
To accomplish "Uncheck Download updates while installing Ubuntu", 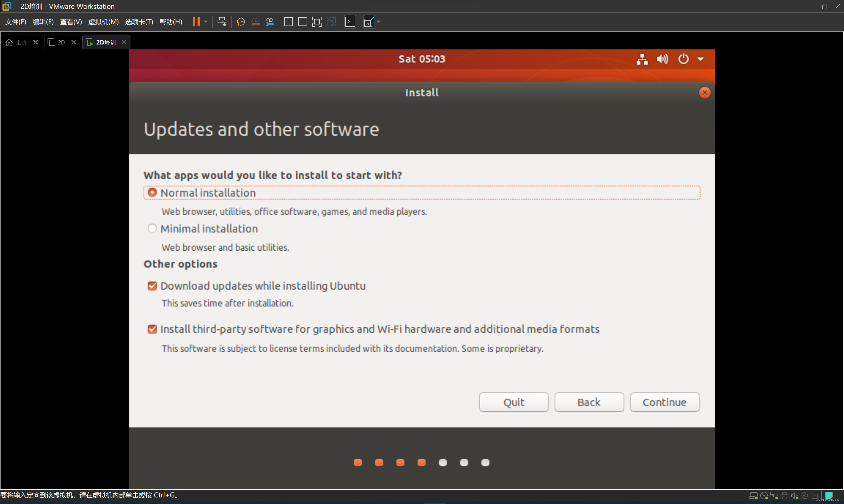I will 152,285.
